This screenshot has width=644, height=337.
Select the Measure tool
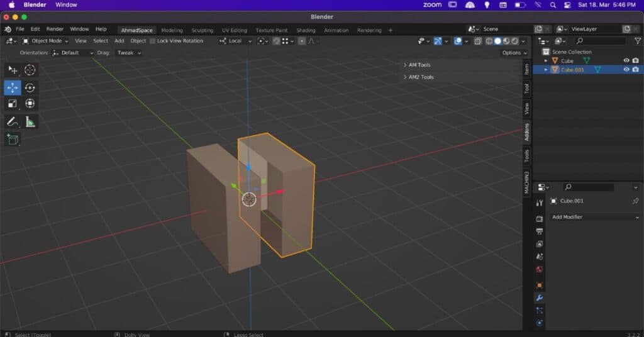(x=30, y=122)
